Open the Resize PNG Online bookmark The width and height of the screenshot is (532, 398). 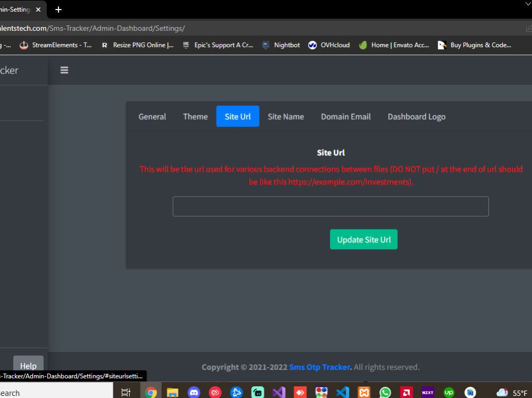click(x=138, y=45)
